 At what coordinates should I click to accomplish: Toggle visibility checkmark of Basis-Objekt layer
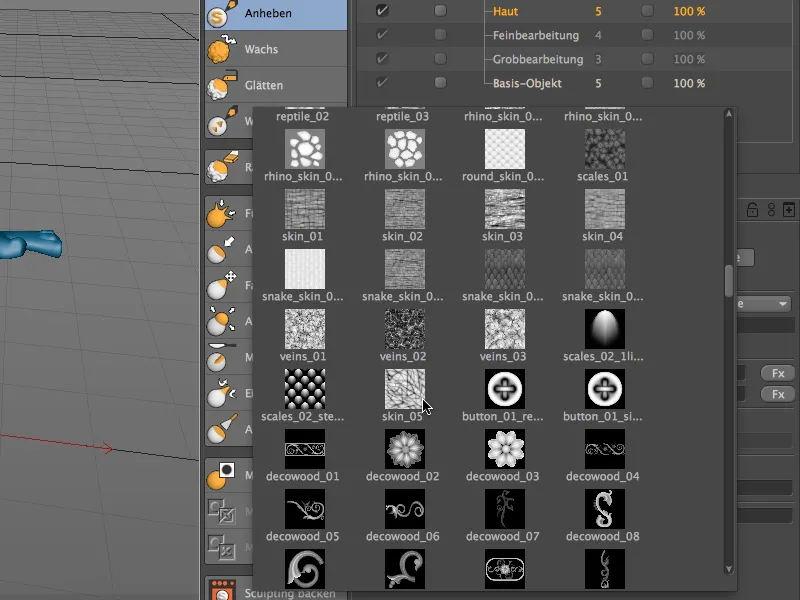382,83
